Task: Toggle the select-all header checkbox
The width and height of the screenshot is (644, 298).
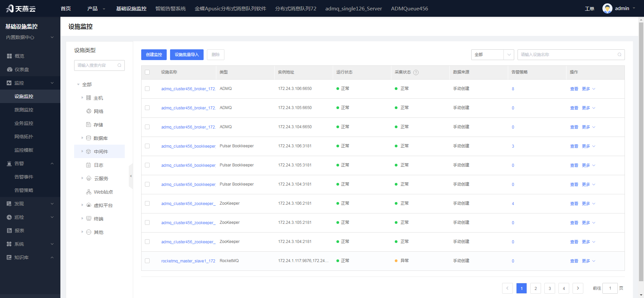Action: click(x=147, y=72)
